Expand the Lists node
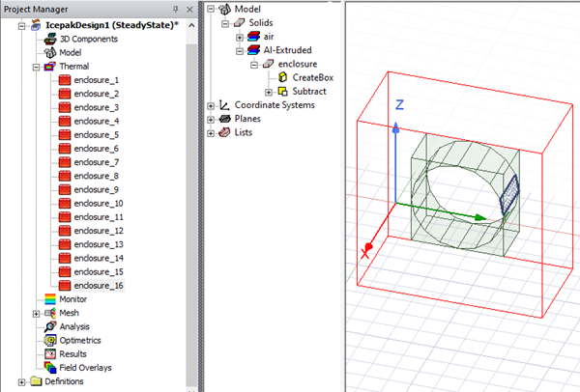Image resolution: width=580 pixels, height=392 pixels. [x=212, y=132]
